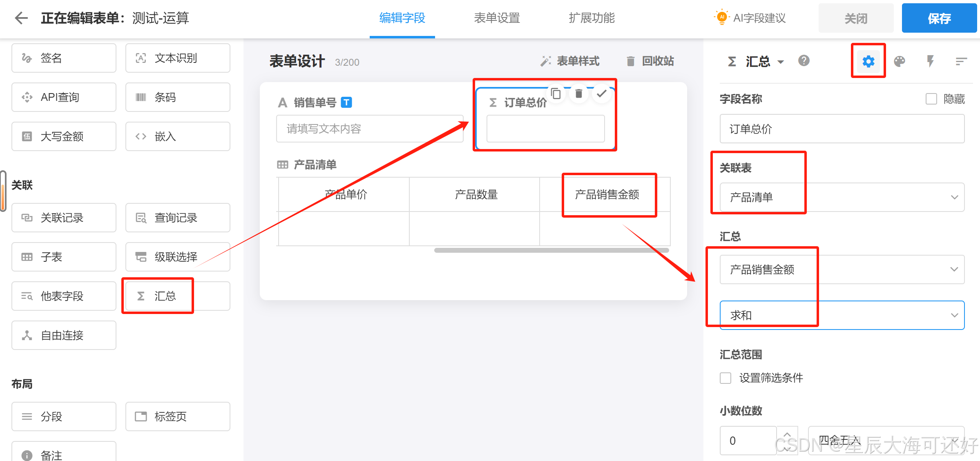The width and height of the screenshot is (980, 461).
Task: Copy the 订单总价 field
Action: click(556, 94)
